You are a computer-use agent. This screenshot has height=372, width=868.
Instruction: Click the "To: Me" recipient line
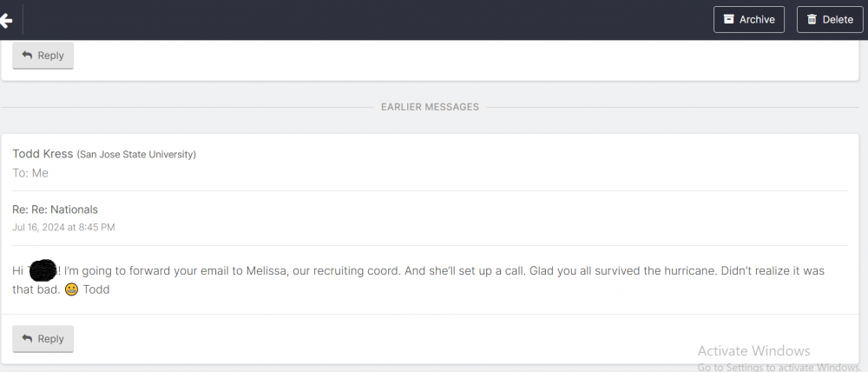point(30,173)
